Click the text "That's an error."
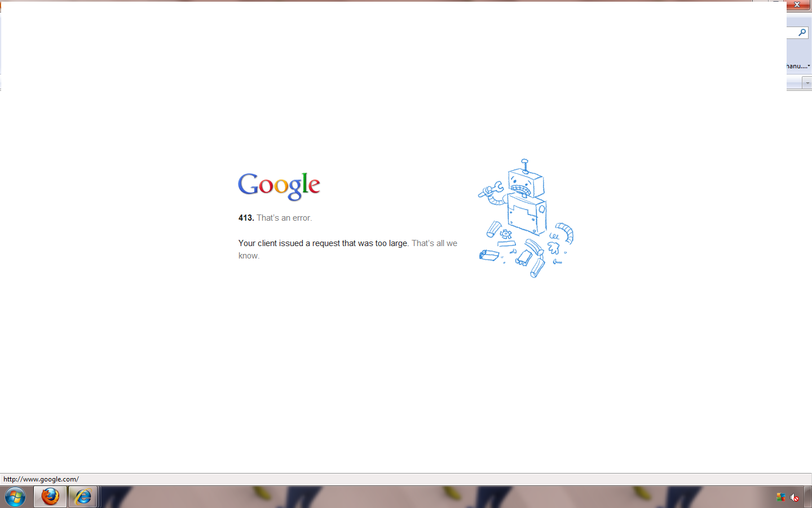This screenshot has height=508, width=812. coord(284,218)
